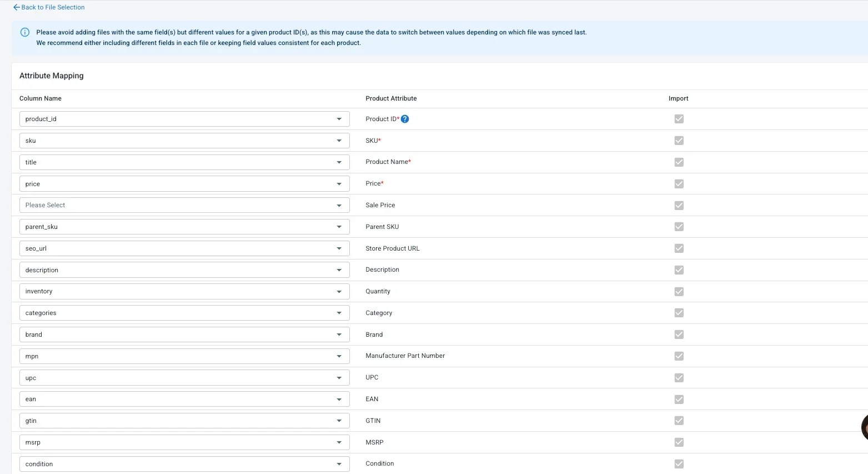The image size is (868, 474).
Task: Open the description column dropdown
Action: point(184,270)
